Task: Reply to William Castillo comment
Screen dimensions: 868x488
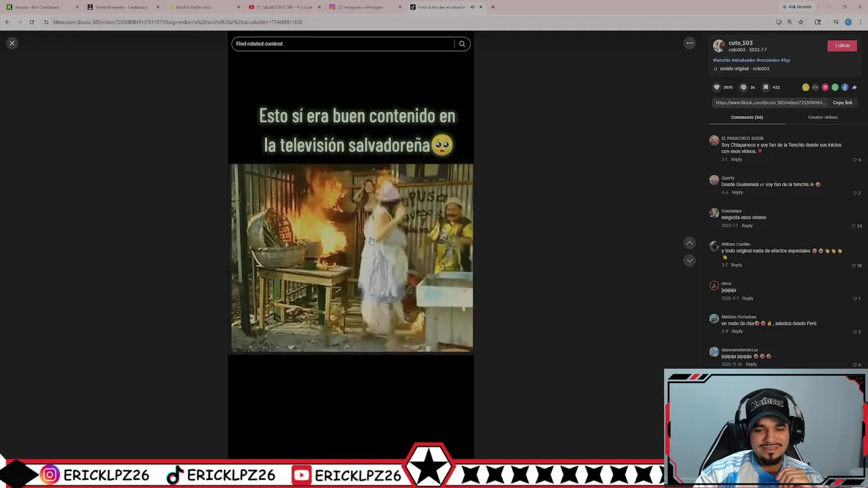Action: point(736,265)
